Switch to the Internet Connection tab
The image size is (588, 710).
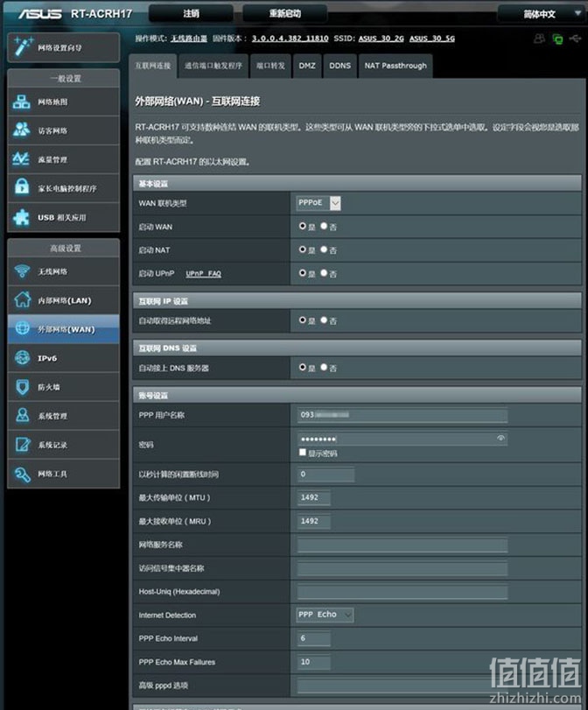coord(153,66)
